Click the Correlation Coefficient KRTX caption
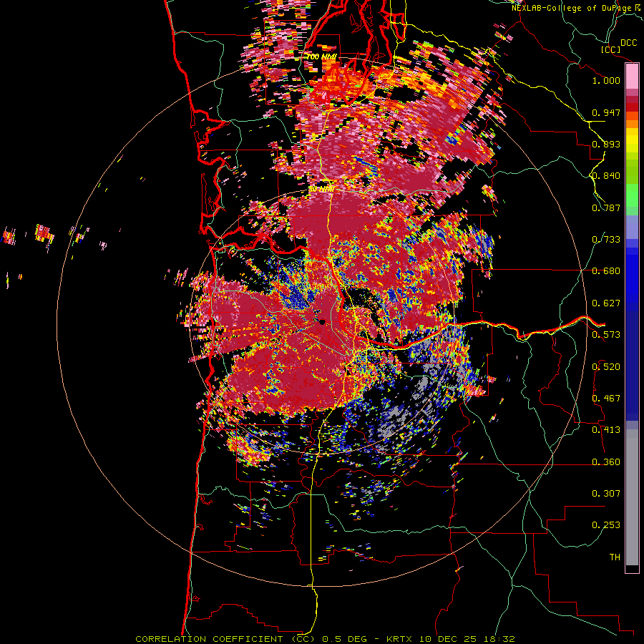644x644 pixels. point(326,639)
